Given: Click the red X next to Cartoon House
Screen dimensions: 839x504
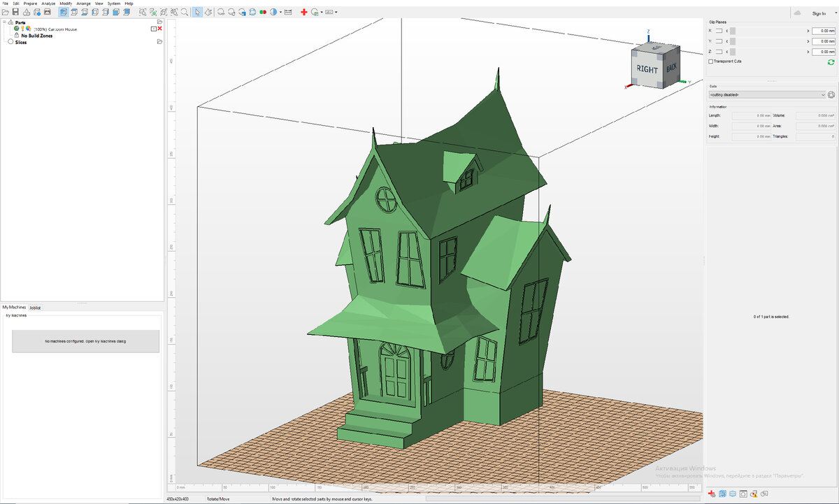Looking at the screenshot, I should pos(159,29).
